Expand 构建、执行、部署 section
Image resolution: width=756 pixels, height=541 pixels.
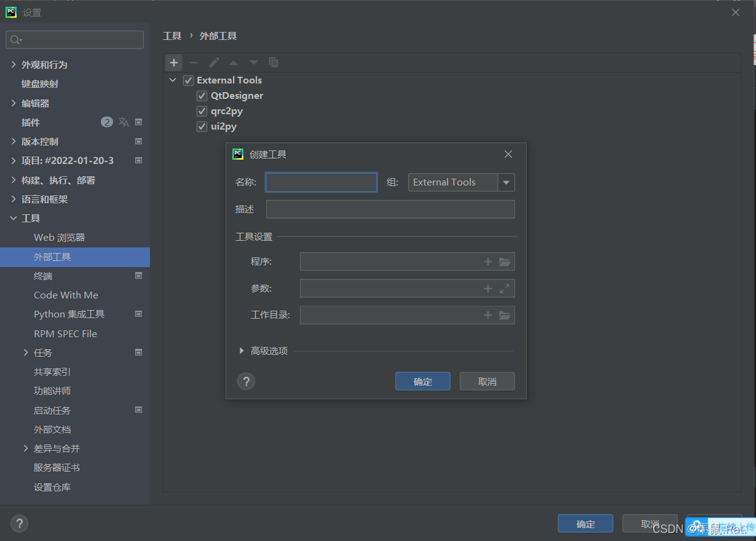coord(14,180)
